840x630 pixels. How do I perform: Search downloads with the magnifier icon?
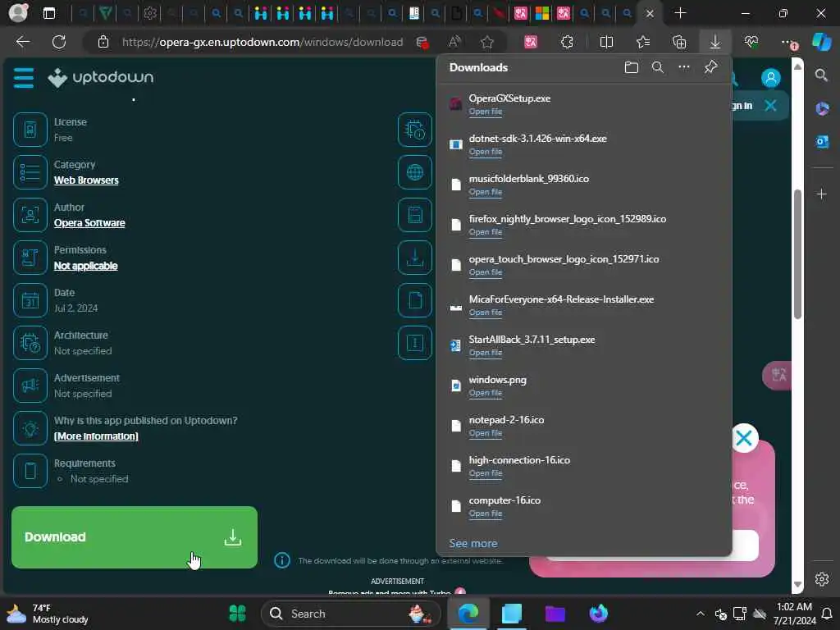point(658,67)
